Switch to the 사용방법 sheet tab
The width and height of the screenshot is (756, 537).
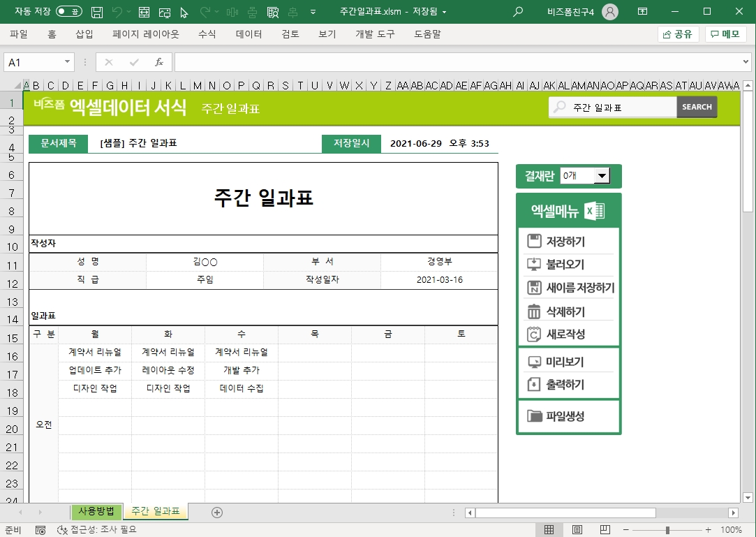tap(96, 511)
